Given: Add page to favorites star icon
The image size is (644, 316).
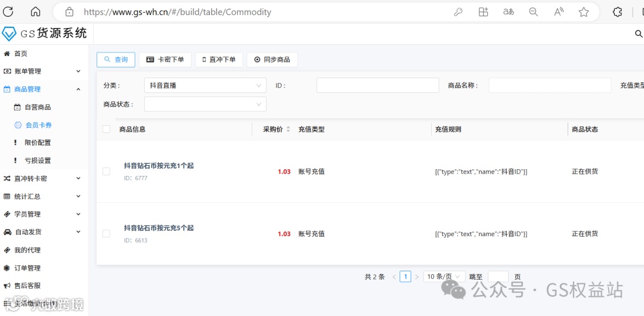Looking at the screenshot, I should [x=584, y=12].
